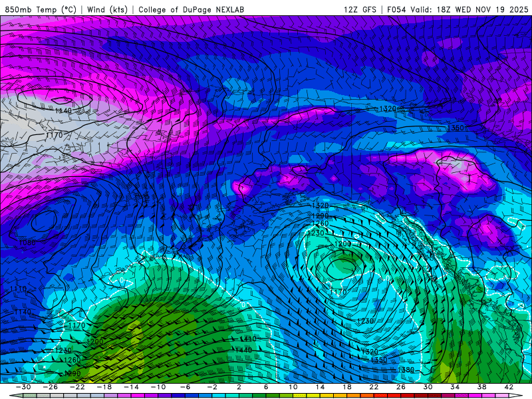The height and width of the screenshot is (399, 532).
Task: Click the -2 colorbar label
Action: 212,387
